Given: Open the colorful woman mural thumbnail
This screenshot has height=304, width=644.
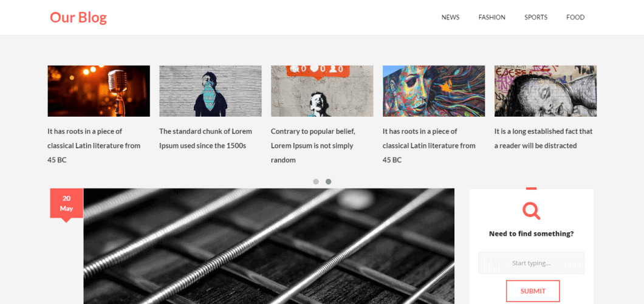Looking at the screenshot, I should point(434,91).
